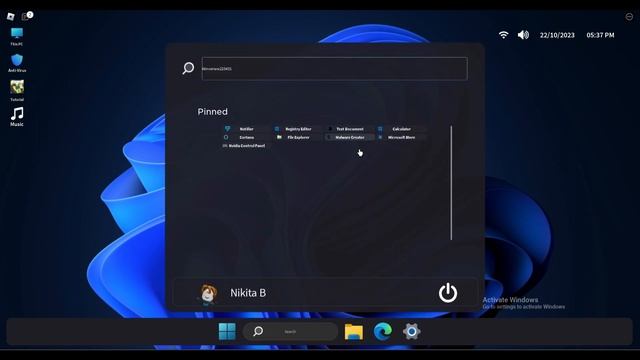Open the Nikita B user profile
The image size is (640, 360).
(248, 293)
